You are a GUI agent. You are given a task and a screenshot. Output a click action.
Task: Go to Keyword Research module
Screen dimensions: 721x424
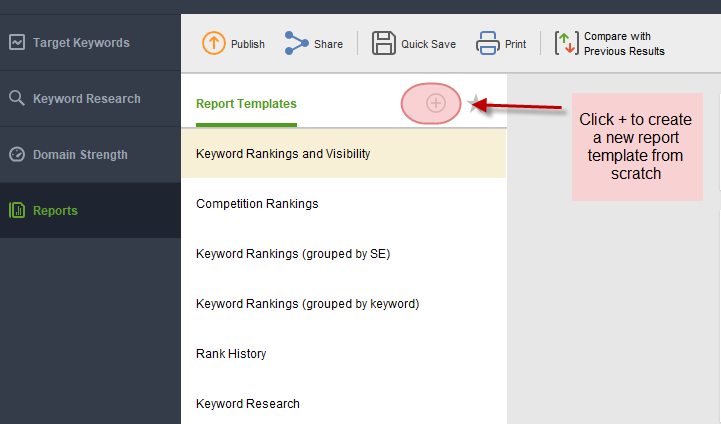pos(90,98)
